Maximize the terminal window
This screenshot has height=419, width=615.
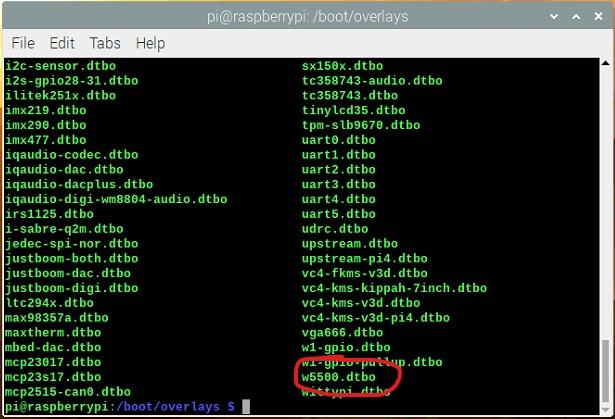pyautogui.click(x=576, y=16)
